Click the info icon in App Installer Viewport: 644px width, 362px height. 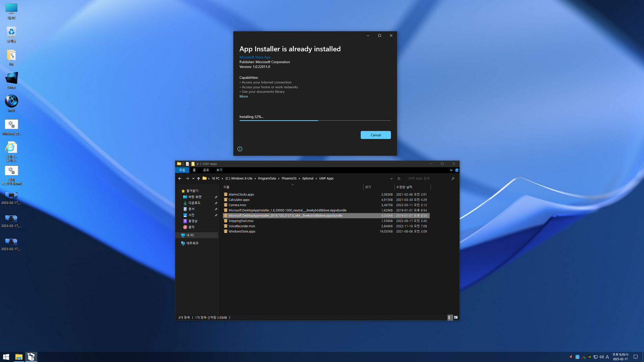click(240, 149)
